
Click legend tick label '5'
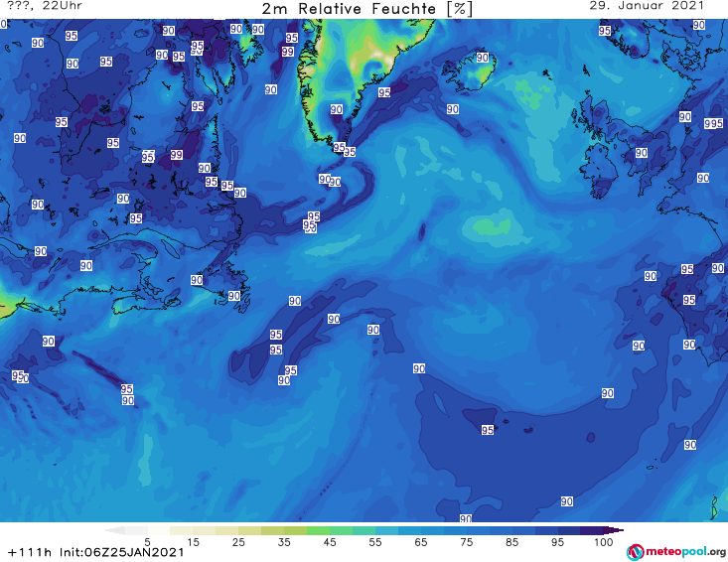click(x=147, y=542)
